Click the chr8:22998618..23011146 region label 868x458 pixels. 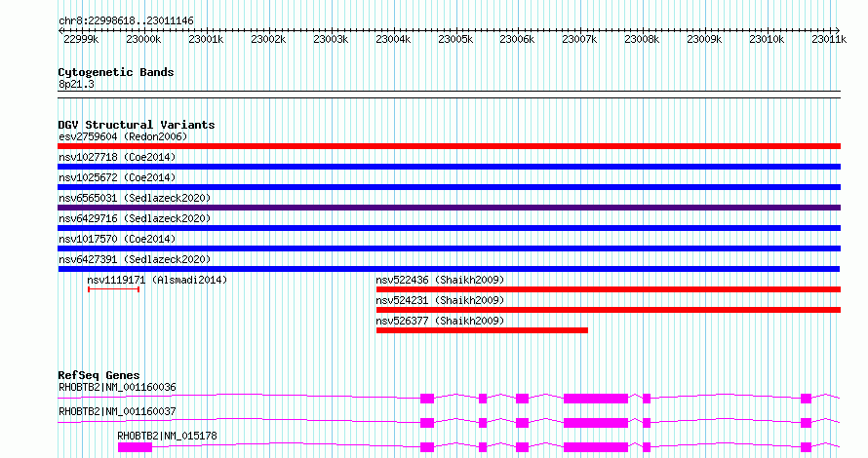(126, 21)
